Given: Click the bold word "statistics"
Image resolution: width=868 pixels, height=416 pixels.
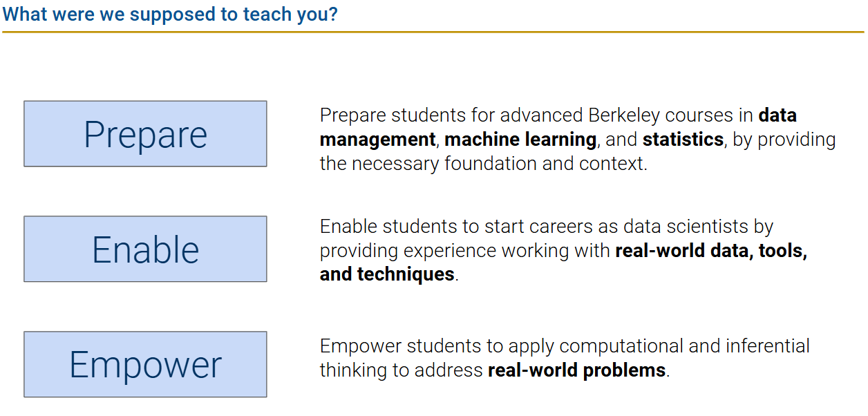Looking at the screenshot, I should click(x=683, y=140).
